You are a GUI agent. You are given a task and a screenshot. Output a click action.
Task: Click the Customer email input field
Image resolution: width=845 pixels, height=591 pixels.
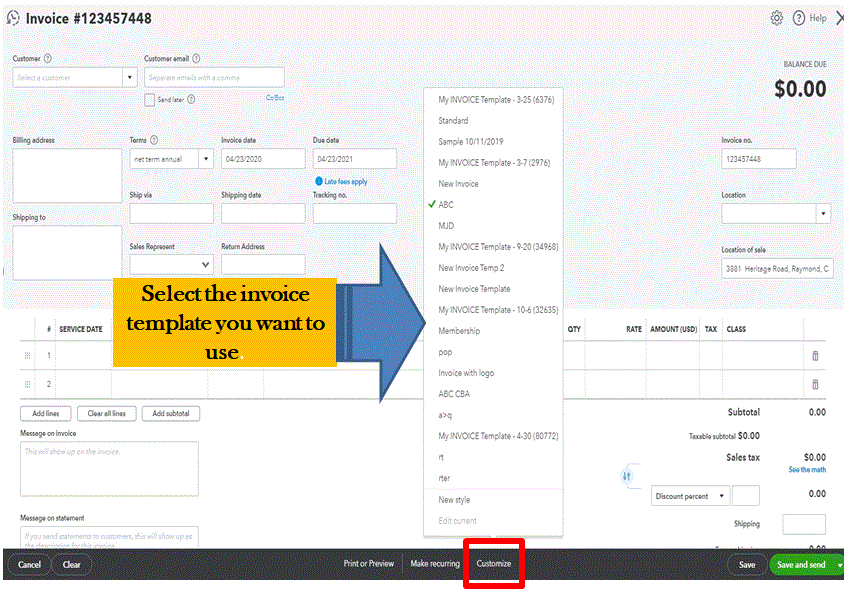(x=214, y=78)
